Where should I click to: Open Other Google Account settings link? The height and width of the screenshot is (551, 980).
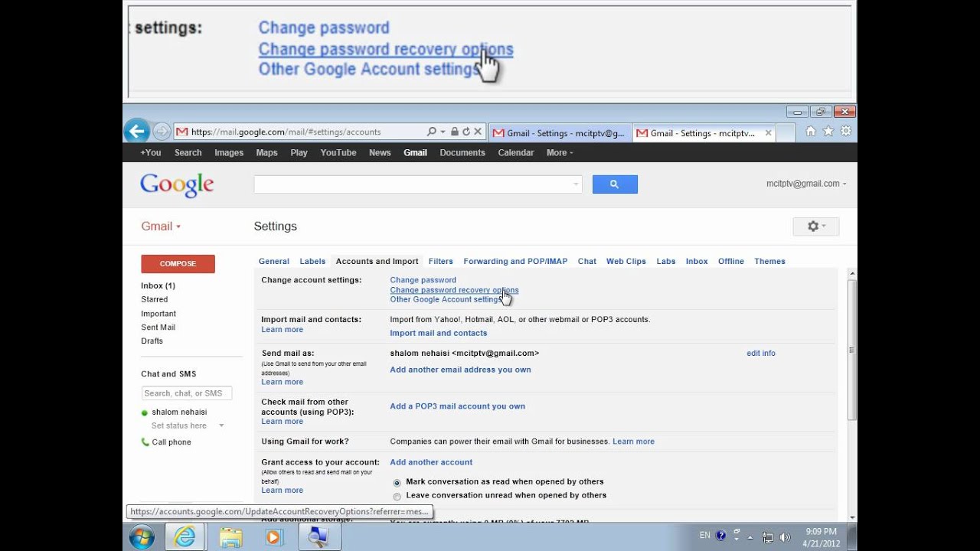click(x=446, y=299)
